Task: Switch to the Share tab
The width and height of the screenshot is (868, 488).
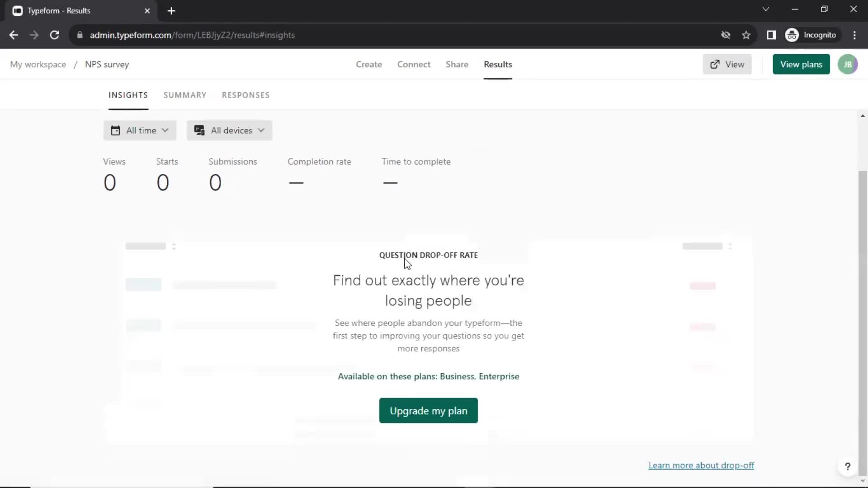Action: click(x=457, y=64)
